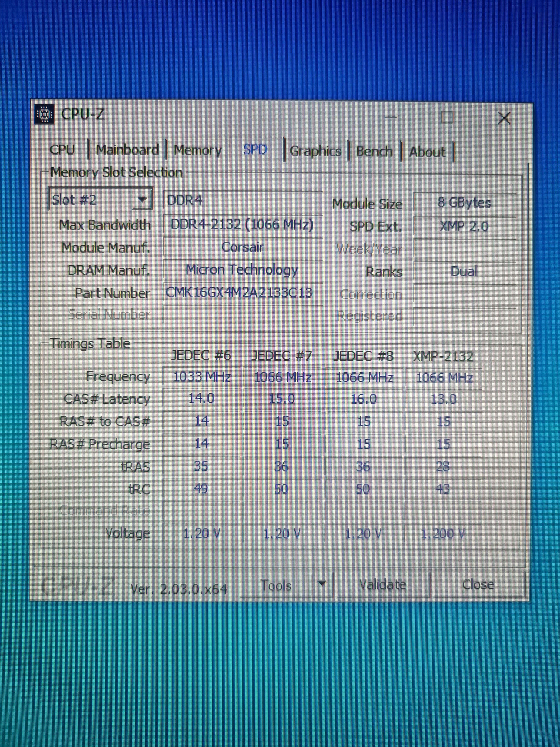
Task: Click the Max Bandwidth value DDR4-2132 (1066 MHz)
Action: 243,225
